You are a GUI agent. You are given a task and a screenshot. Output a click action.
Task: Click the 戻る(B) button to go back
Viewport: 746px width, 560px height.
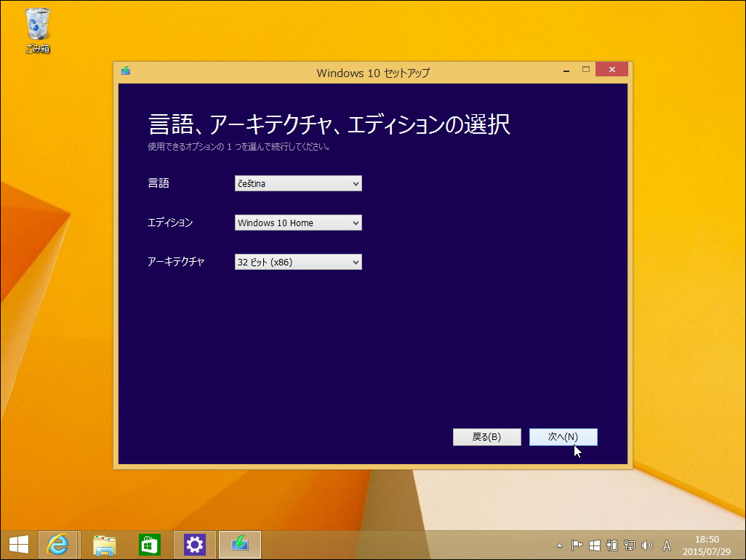(486, 436)
